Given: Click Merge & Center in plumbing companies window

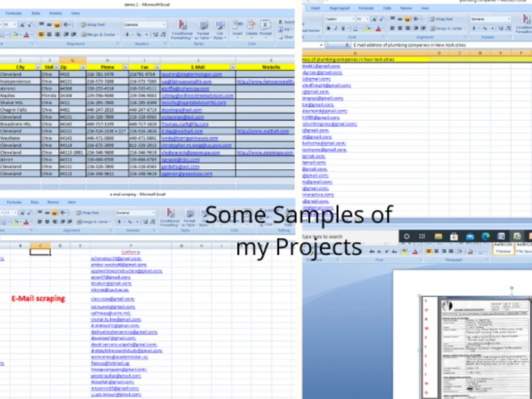Looking at the screenshot, I should tap(447, 29).
